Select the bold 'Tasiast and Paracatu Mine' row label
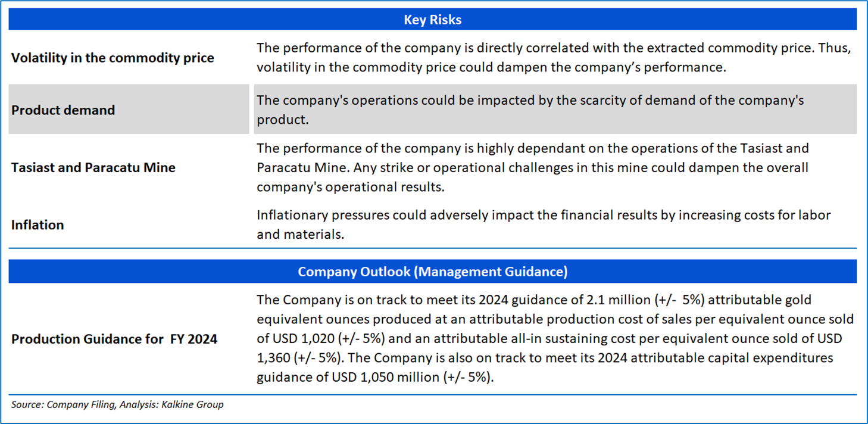 (x=93, y=167)
